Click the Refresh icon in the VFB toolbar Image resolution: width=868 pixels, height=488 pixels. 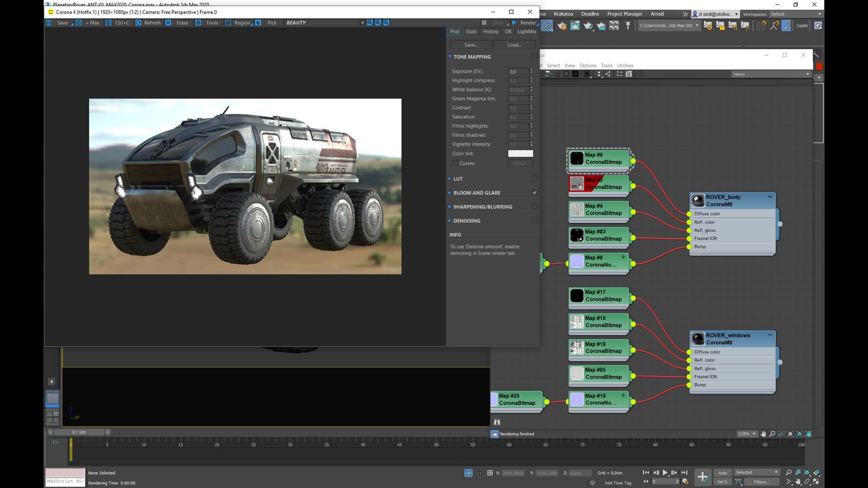pyautogui.click(x=138, y=23)
